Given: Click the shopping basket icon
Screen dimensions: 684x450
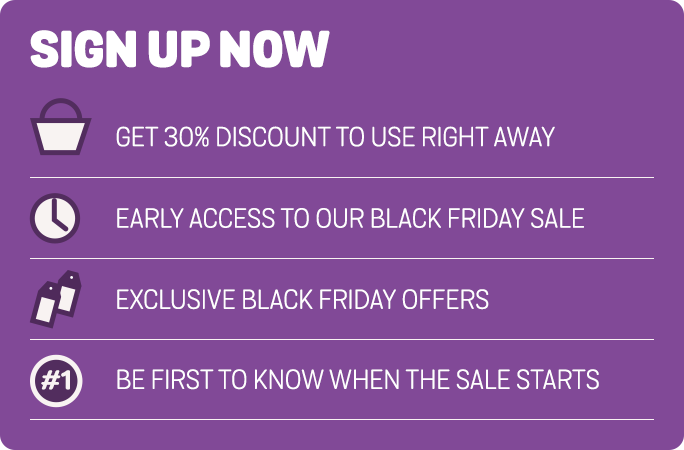Looking at the screenshot, I should click(61, 126).
